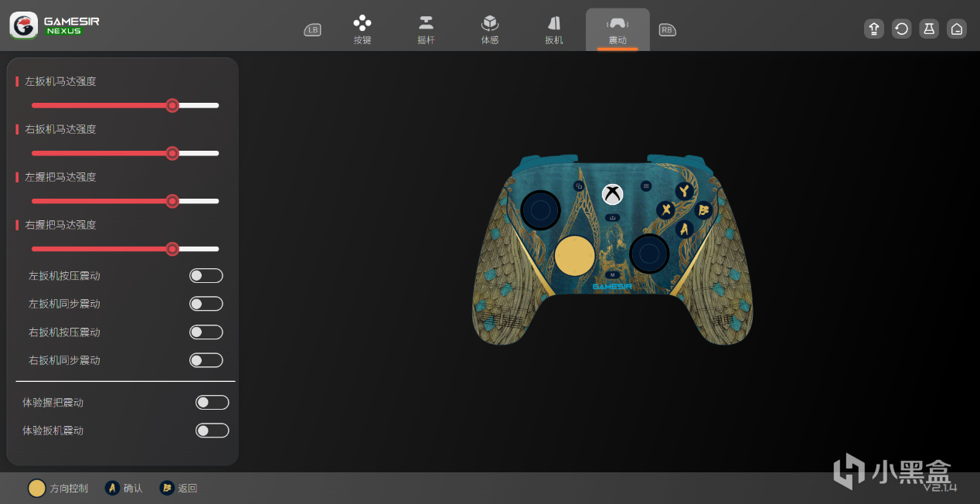Click the 右扳机马达强度 label
Screen dimensions: 980x504
[60, 129]
